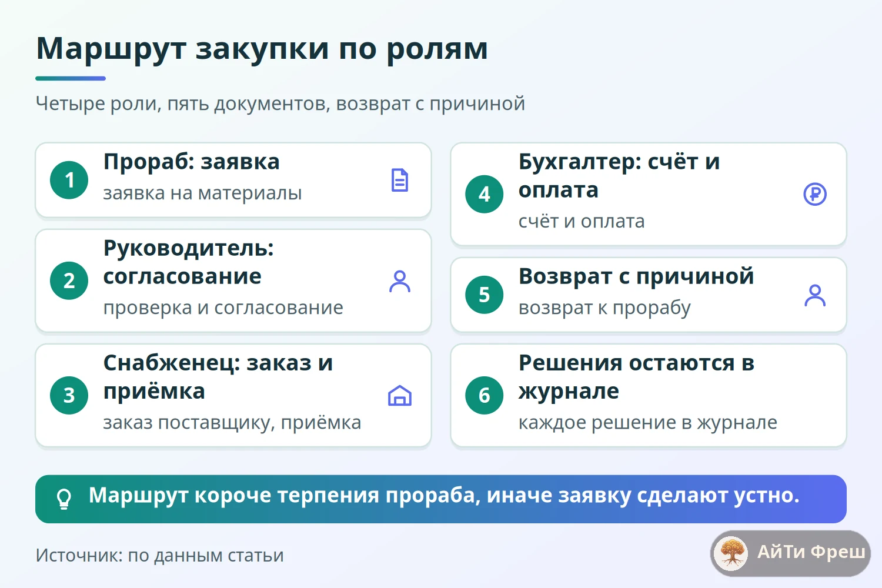Click the text "возврат к прорабу"
Viewport: 882px width, 588px height.
coord(604,308)
